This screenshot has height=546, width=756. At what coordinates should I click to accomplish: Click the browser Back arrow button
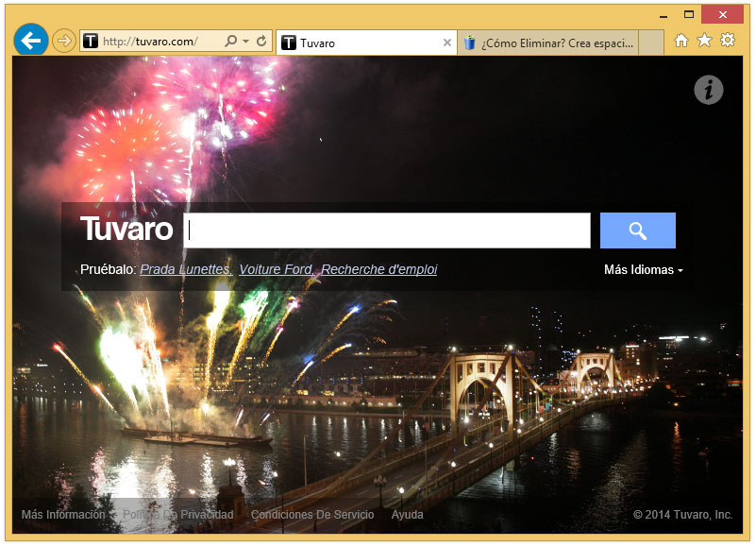click(31, 41)
